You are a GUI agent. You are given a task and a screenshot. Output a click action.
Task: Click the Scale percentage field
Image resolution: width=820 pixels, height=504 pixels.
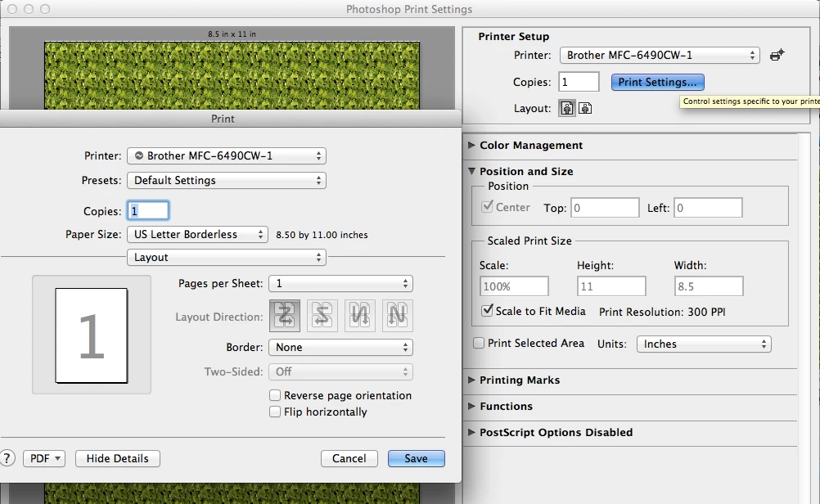[514, 286]
